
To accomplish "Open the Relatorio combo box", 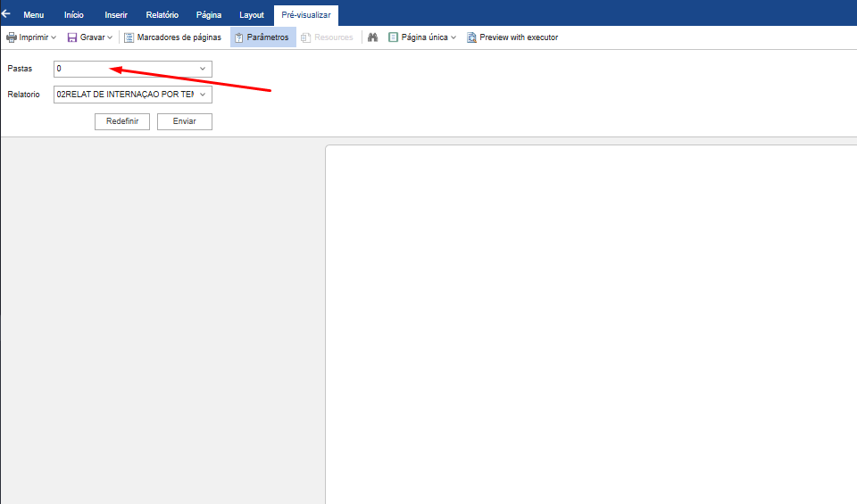I will (x=133, y=95).
